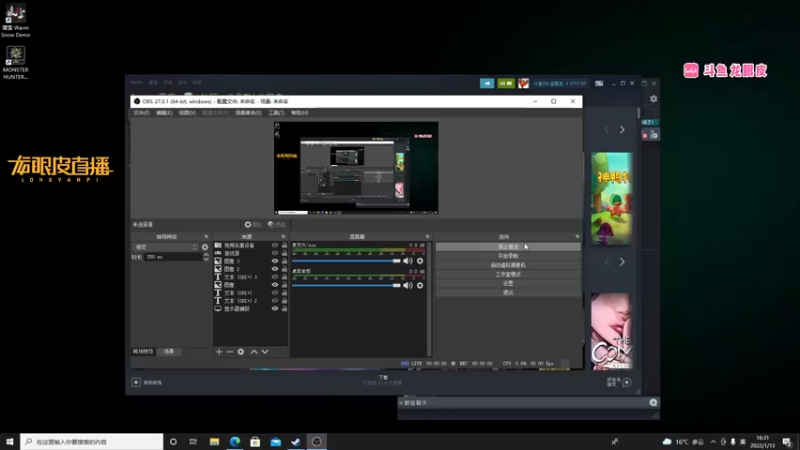Click next arrow above first Steam game card

(x=622, y=130)
